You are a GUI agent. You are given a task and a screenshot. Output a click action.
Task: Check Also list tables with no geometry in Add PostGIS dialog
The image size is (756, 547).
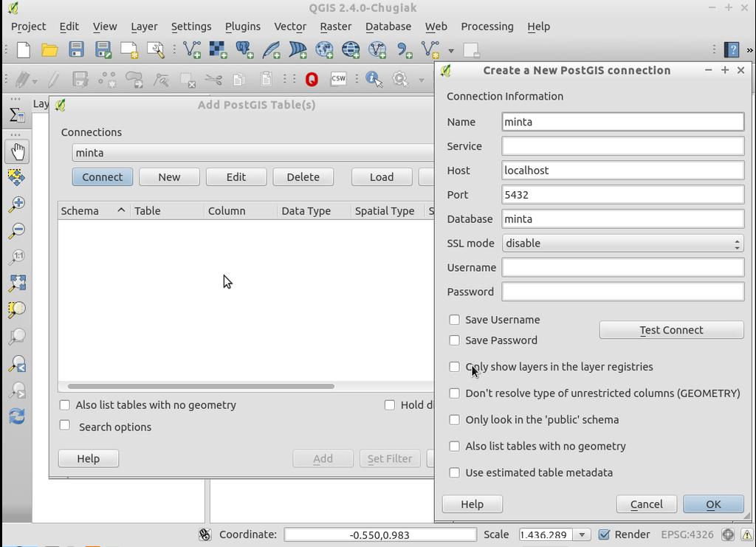[65, 405]
